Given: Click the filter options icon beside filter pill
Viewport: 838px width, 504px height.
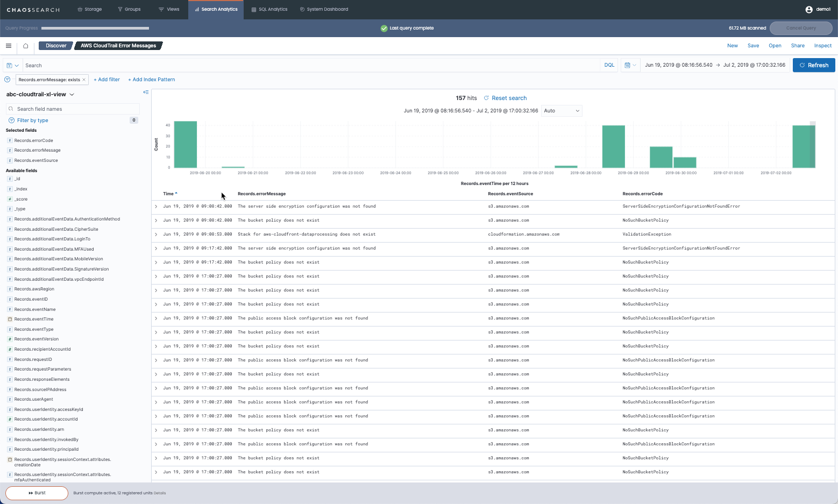Looking at the screenshot, I should [x=8, y=80].
